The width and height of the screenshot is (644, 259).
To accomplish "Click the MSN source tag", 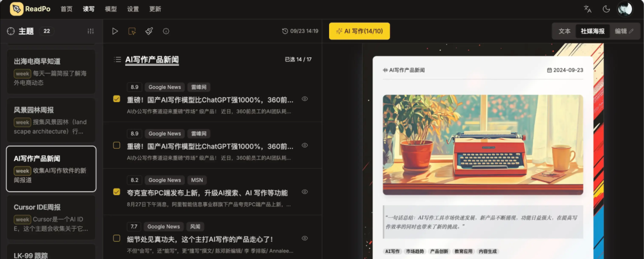I will [197, 180].
